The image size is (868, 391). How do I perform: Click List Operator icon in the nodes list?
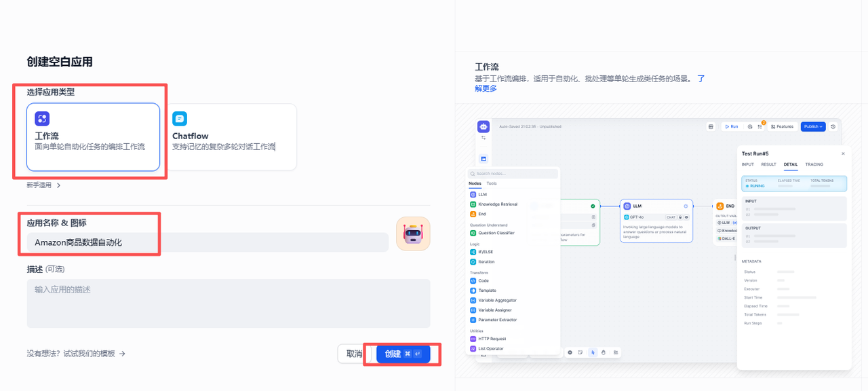pos(473,348)
